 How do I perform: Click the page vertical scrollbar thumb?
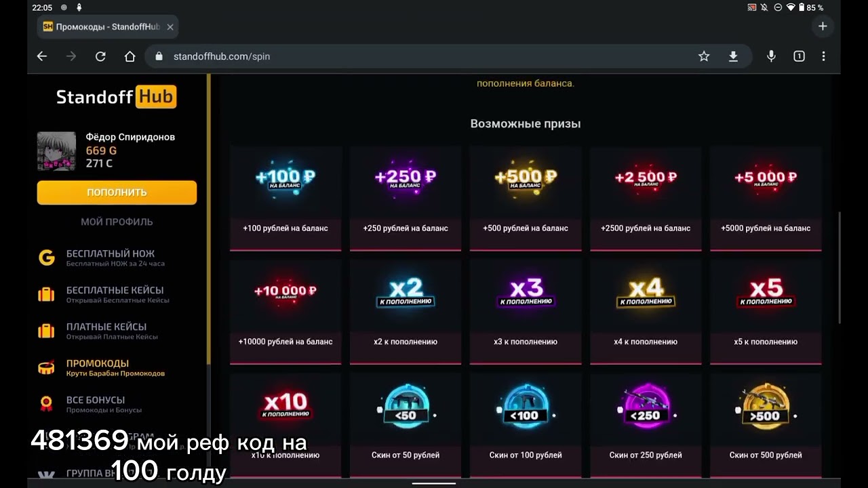(x=839, y=268)
